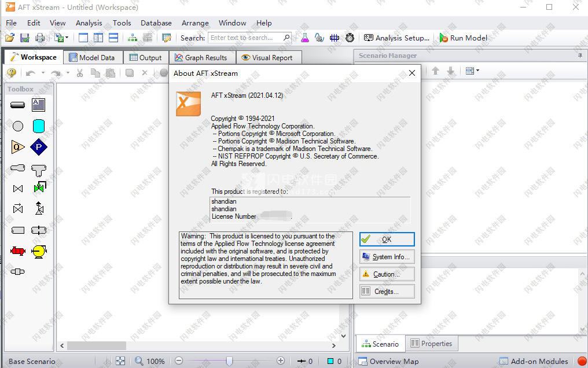The width and height of the screenshot is (588, 368).
Task: Select the single-pane window layout icon
Action: (x=83, y=38)
